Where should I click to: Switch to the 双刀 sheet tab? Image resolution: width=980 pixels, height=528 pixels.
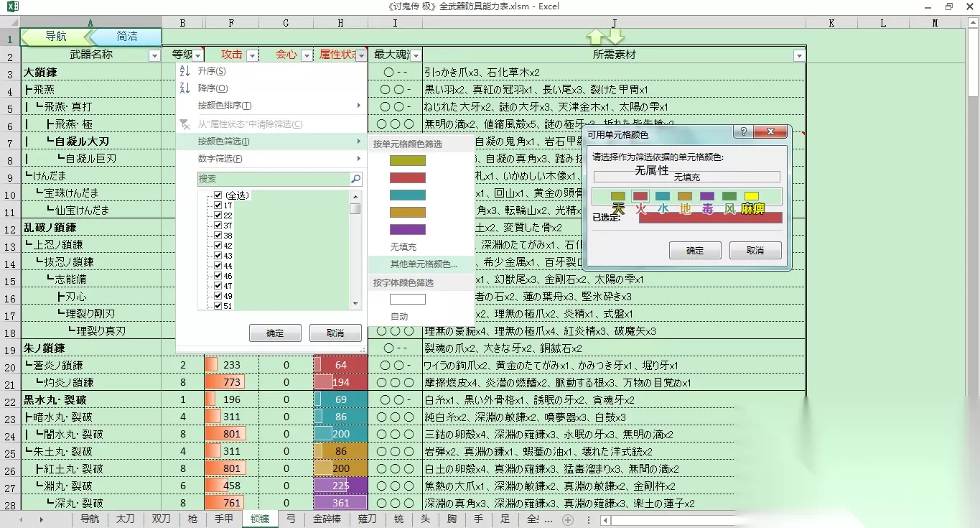click(161, 519)
